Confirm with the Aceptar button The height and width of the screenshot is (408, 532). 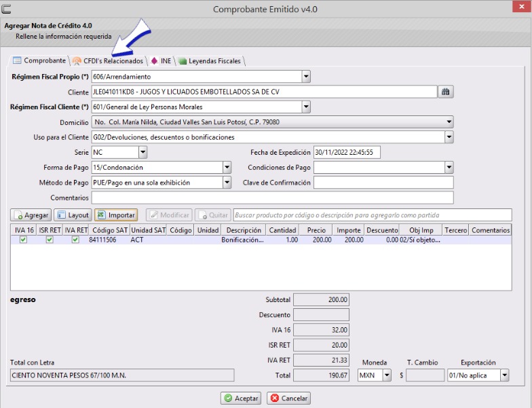pos(240,398)
